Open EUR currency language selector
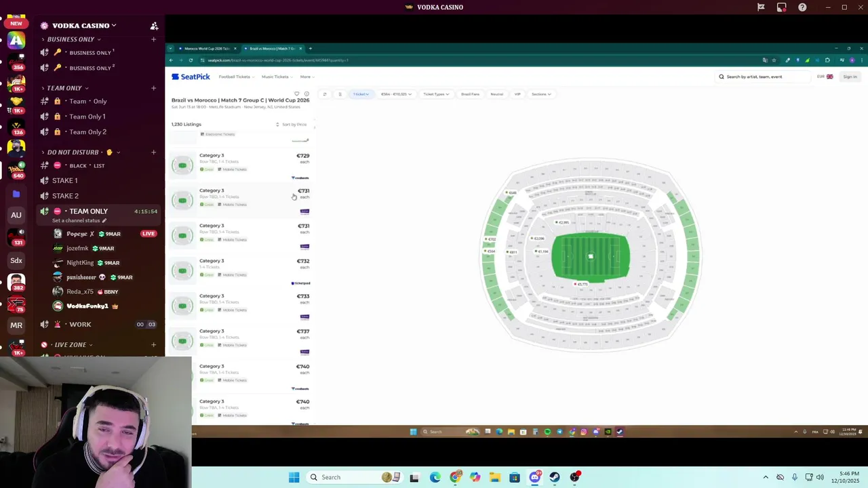This screenshot has height=488, width=868. point(825,77)
